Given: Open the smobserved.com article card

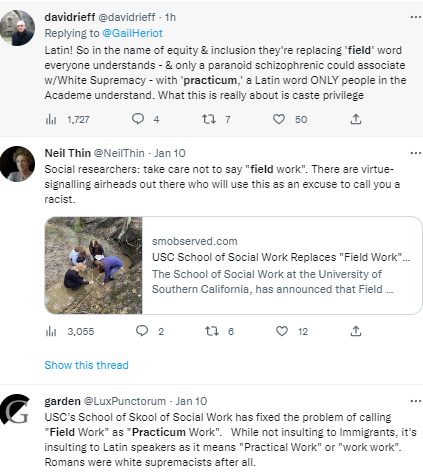Looking at the screenshot, I should (x=233, y=265).
